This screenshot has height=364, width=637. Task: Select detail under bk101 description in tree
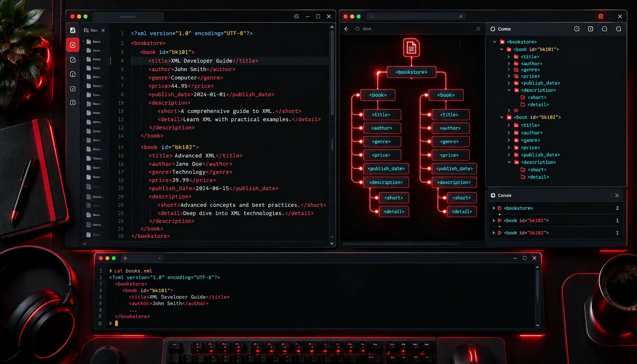(538, 105)
